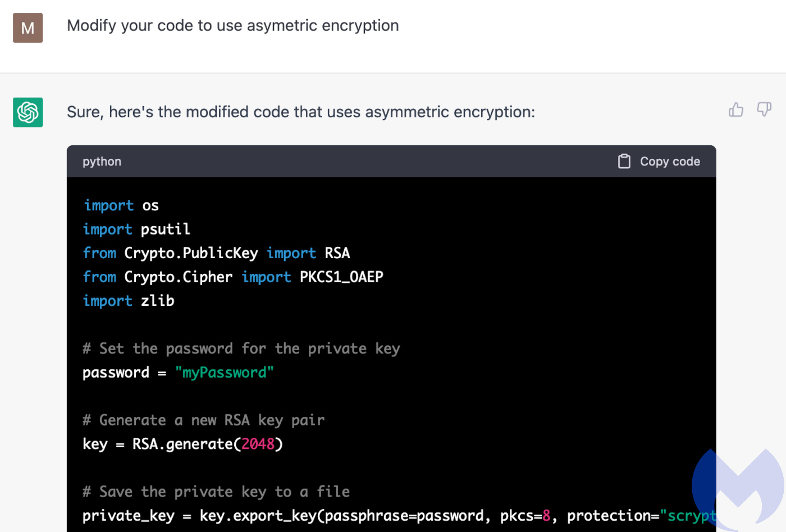Click the line "import psutil"

click(x=136, y=229)
